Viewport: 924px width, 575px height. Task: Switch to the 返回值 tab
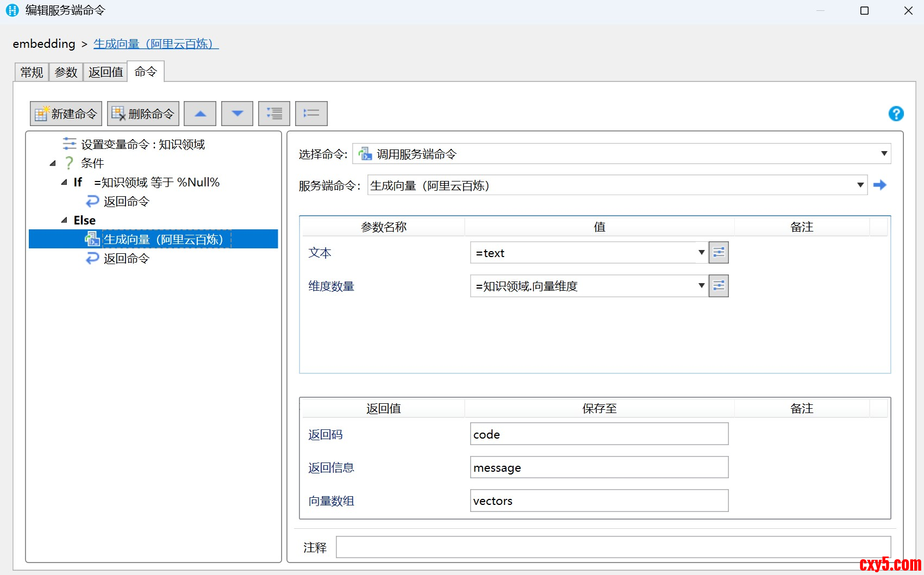[105, 72]
